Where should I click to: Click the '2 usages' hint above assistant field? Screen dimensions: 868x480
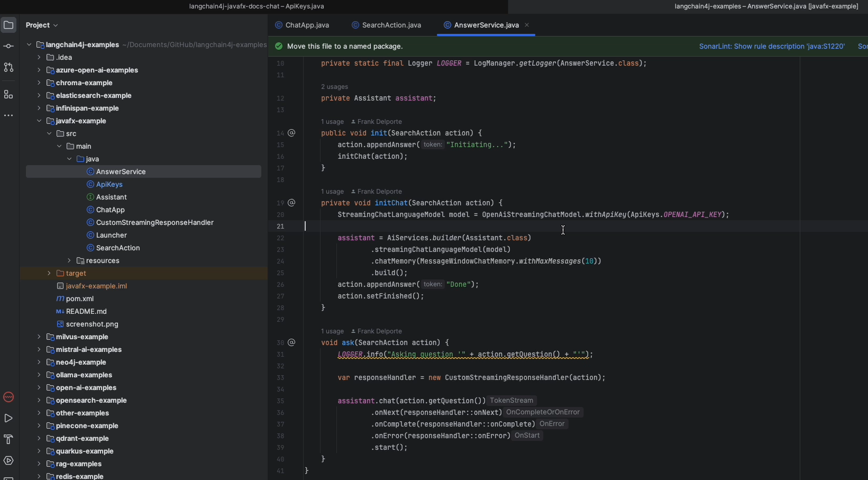coord(334,87)
